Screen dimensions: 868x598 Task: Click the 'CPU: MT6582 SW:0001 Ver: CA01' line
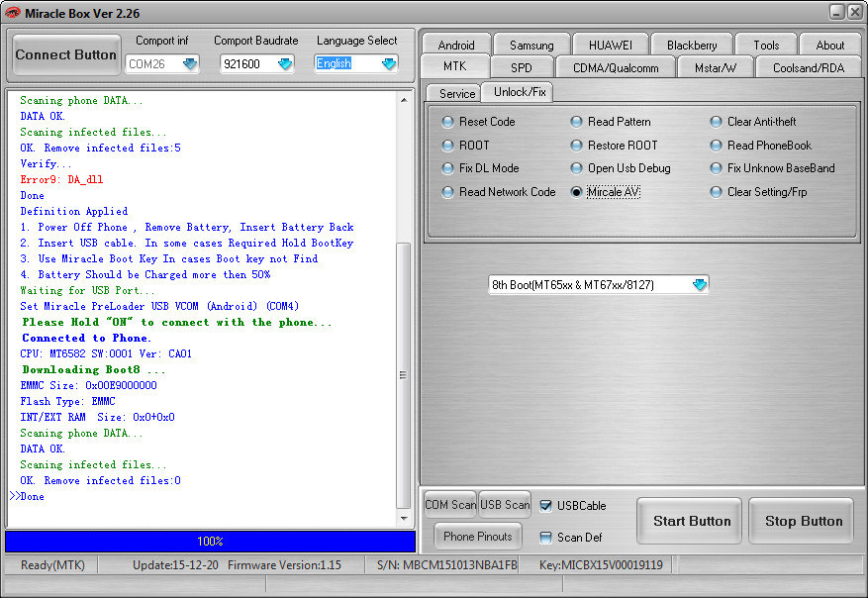point(106,353)
